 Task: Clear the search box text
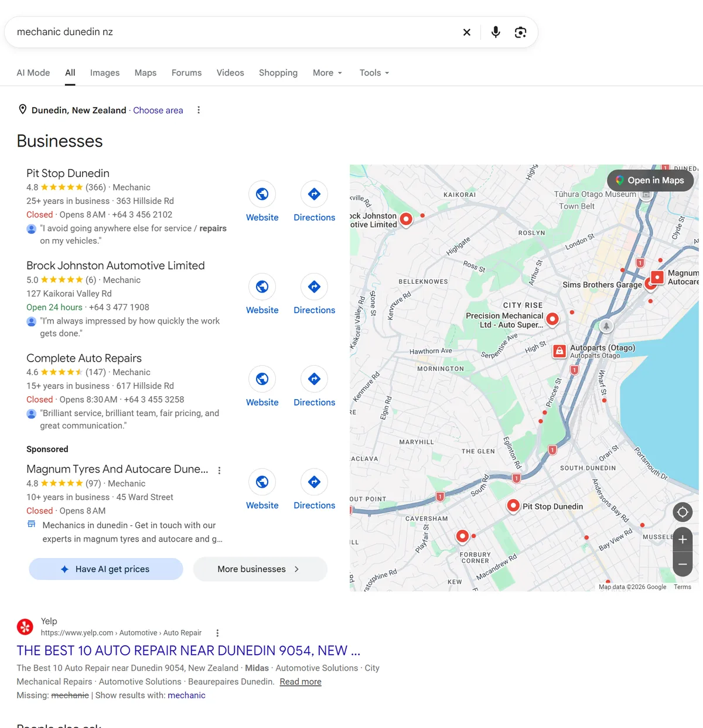click(x=467, y=32)
